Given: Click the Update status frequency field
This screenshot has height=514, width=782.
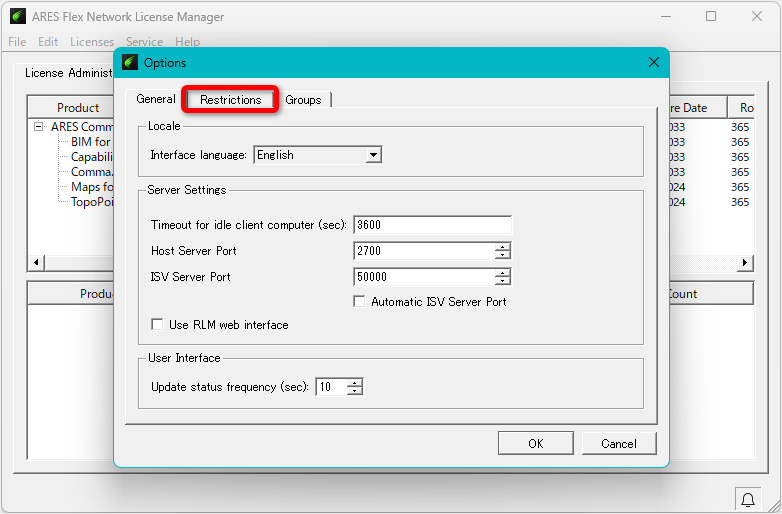Looking at the screenshot, I should point(331,387).
